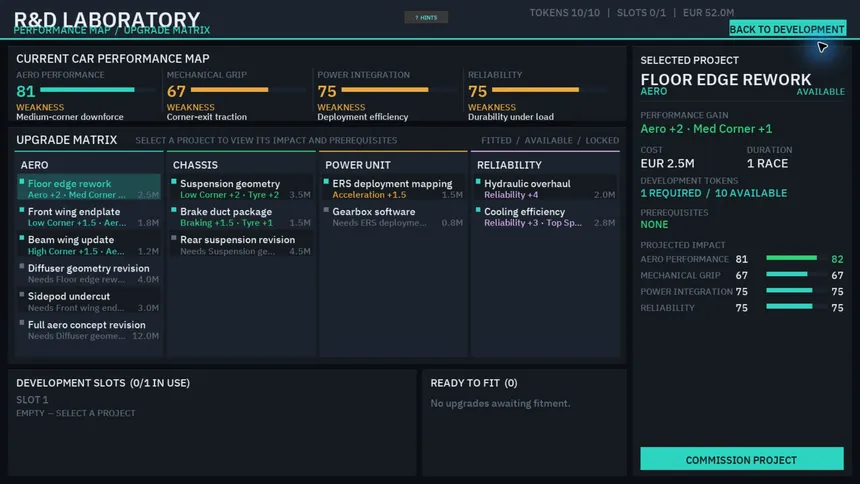Click the Fitted legend label
Image resolution: width=860 pixels, height=484 pixels.
point(496,140)
